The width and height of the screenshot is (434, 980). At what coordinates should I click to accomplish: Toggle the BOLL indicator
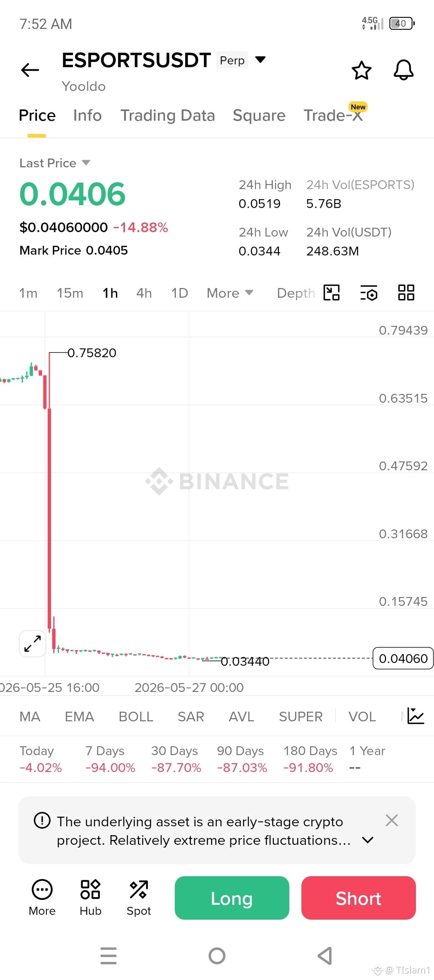136,716
